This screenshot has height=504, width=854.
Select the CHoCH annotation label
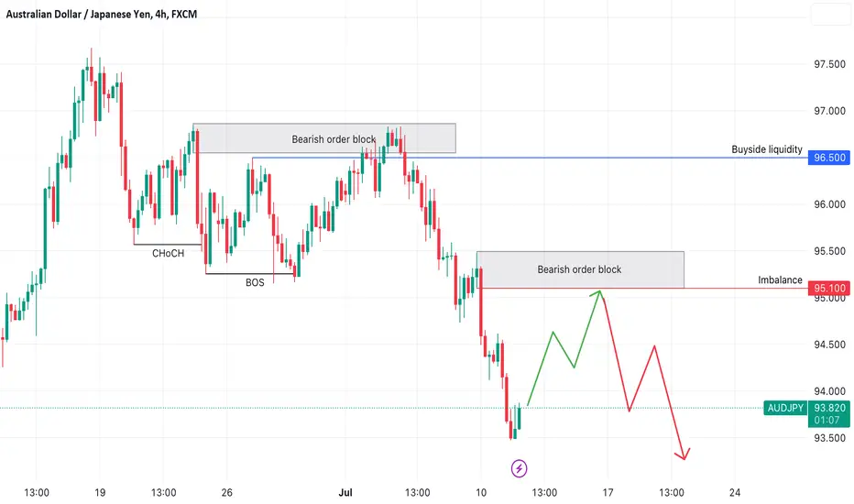168,253
